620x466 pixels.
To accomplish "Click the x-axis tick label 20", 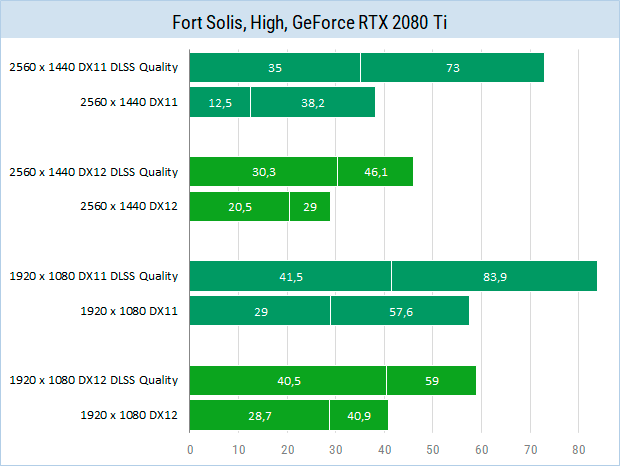I will pyautogui.click(x=287, y=449).
